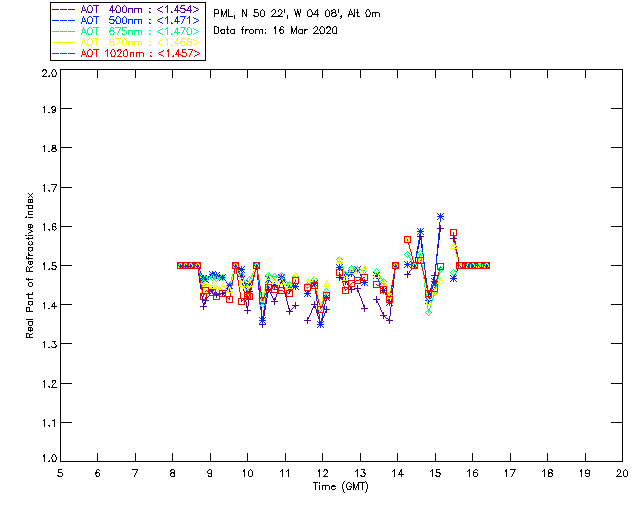Click the 14 hour x-axis label
The width and height of the screenshot is (640, 512).
[398, 473]
